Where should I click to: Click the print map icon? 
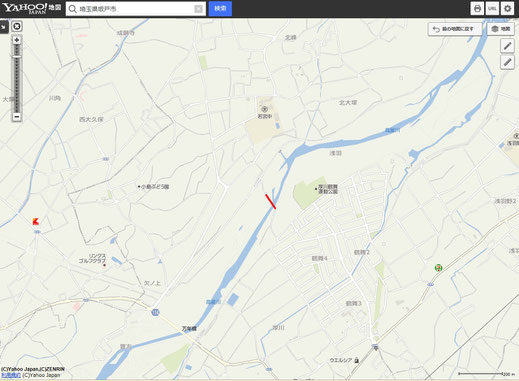click(x=477, y=9)
